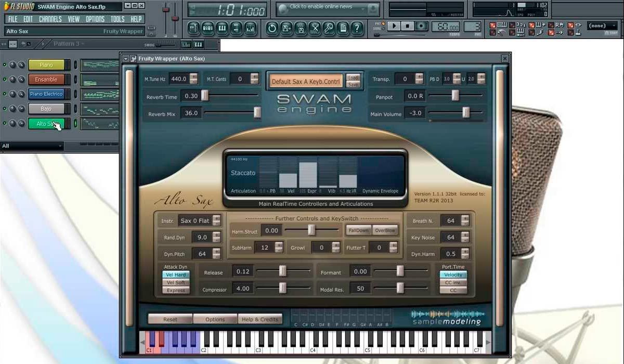
Task: Open Help & Credits in SWAM
Action: tap(260, 319)
